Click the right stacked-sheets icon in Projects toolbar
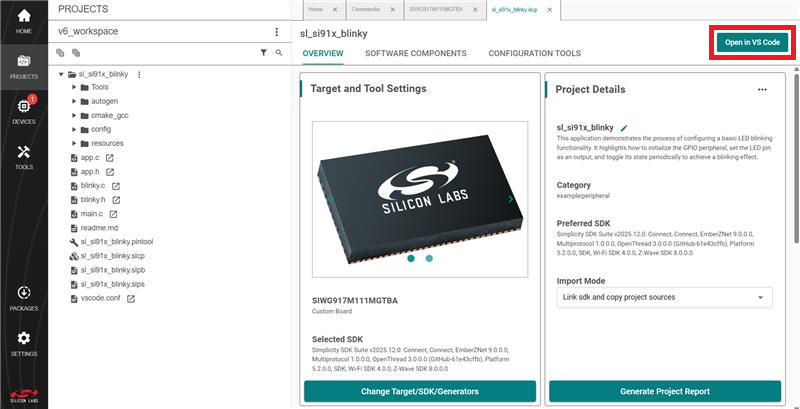The width and height of the screenshot is (800, 409). coord(76,53)
